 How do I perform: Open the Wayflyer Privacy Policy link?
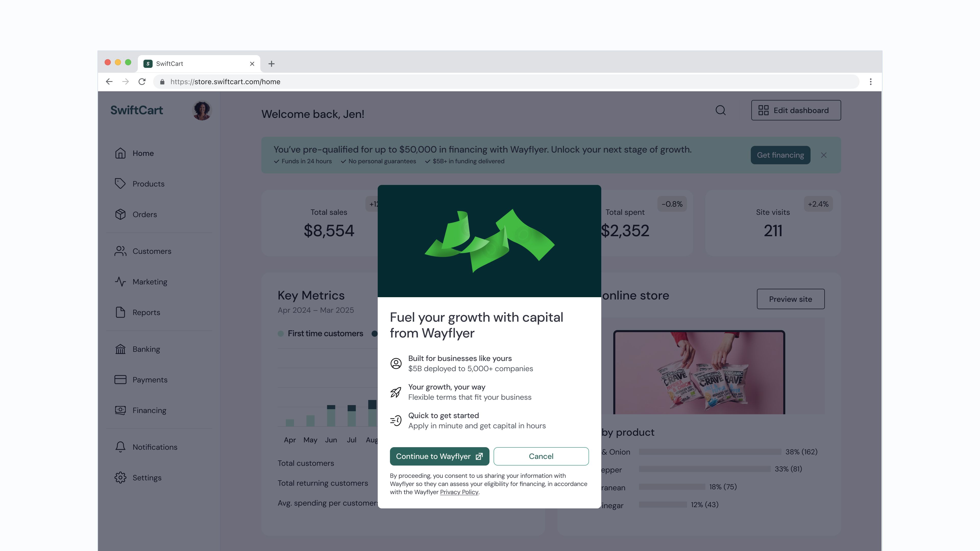[x=459, y=492]
